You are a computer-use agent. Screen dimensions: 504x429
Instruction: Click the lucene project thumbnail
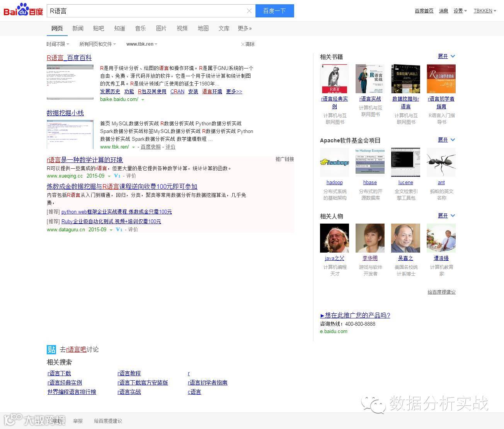pyautogui.click(x=406, y=162)
